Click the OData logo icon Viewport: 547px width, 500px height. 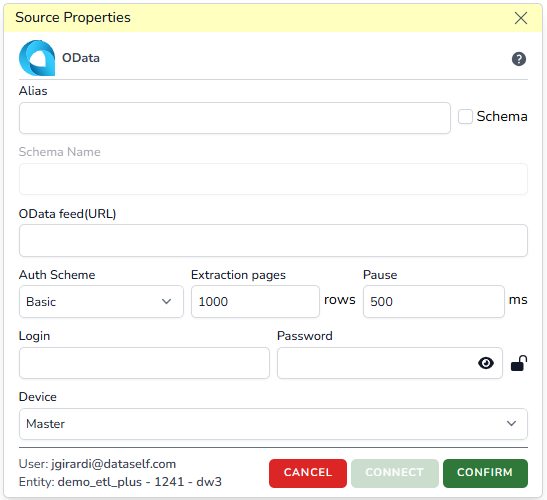pyautogui.click(x=37, y=58)
